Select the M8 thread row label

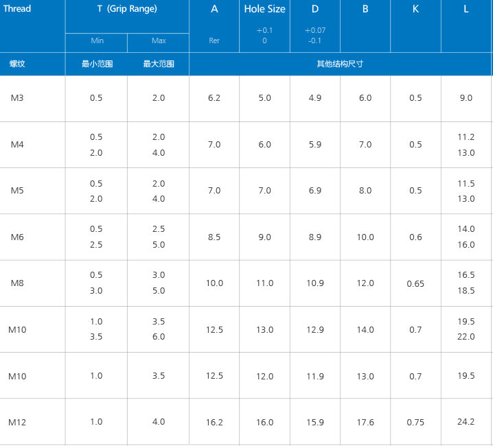pos(17,283)
